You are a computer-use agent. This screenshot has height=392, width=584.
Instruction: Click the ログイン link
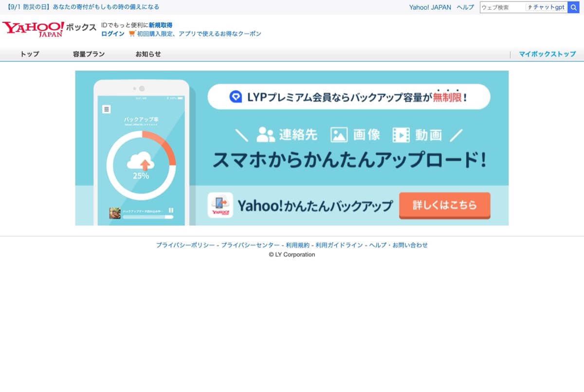click(113, 34)
